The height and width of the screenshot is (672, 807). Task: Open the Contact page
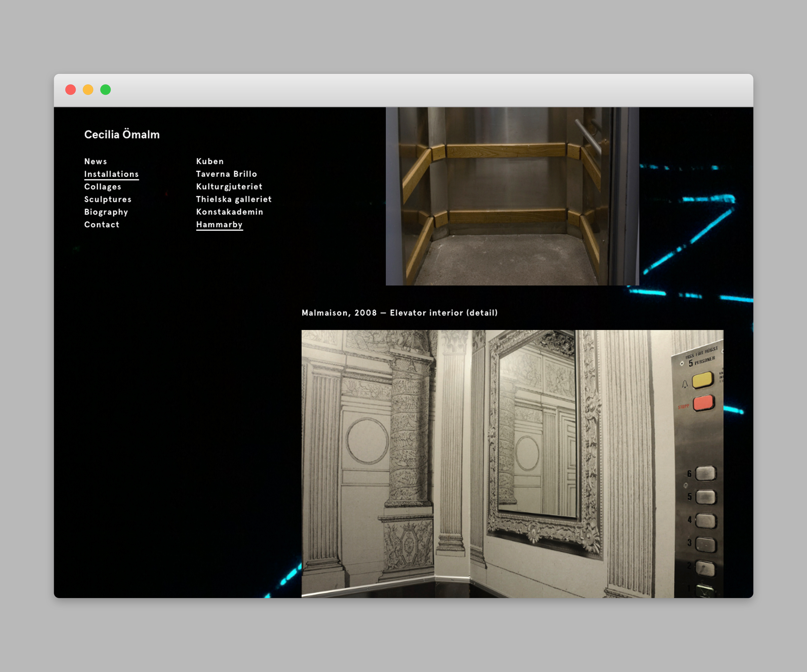point(102,225)
